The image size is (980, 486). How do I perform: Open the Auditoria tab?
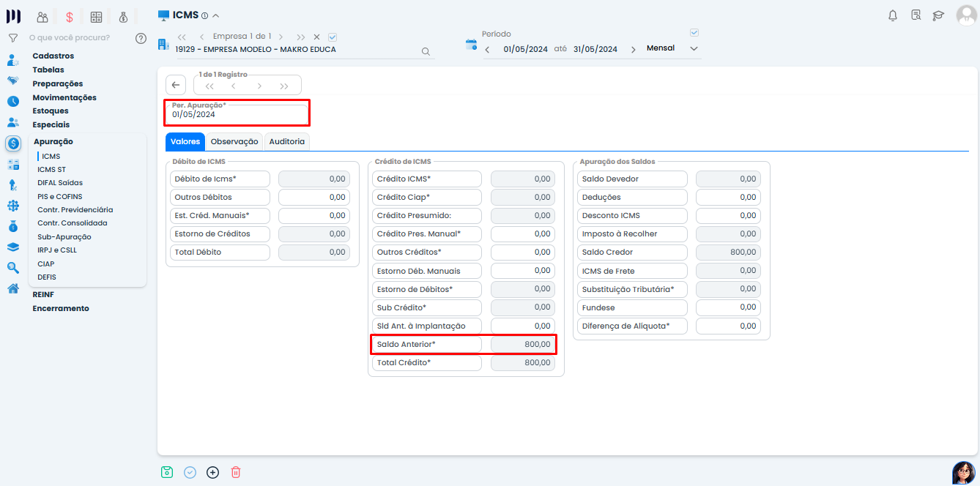[286, 141]
